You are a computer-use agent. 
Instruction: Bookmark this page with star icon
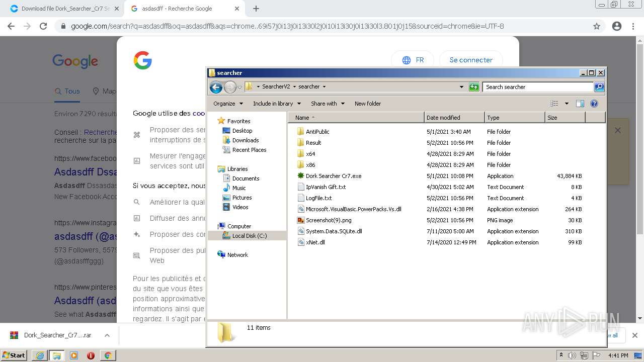(597, 26)
